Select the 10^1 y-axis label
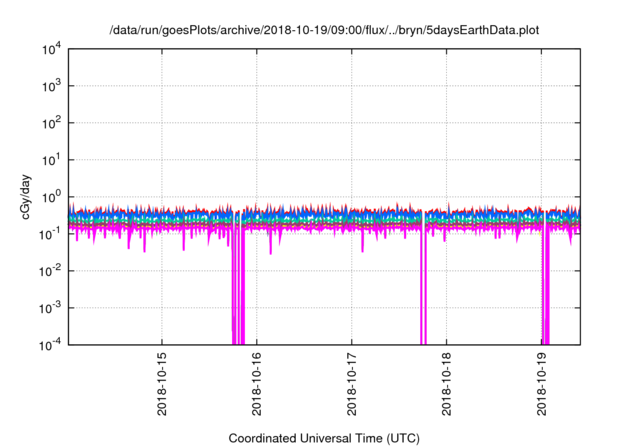 tap(52, 160)
